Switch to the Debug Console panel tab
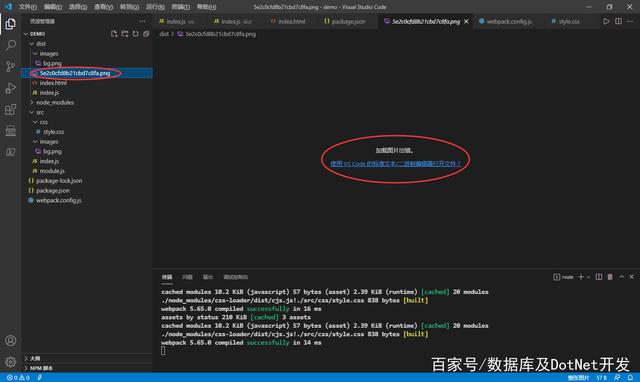Image resolution: width=640 pixels, height=382 pixels. coord(236,277)
